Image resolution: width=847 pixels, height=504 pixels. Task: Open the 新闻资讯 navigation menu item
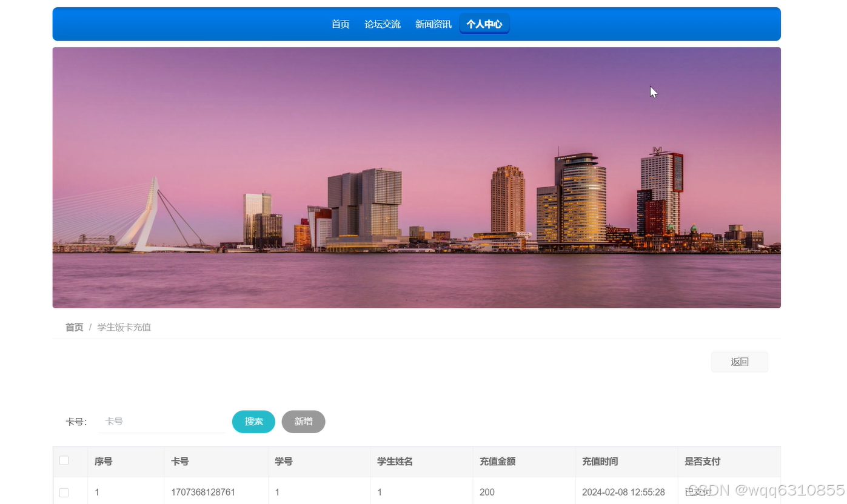coord(433,24)
